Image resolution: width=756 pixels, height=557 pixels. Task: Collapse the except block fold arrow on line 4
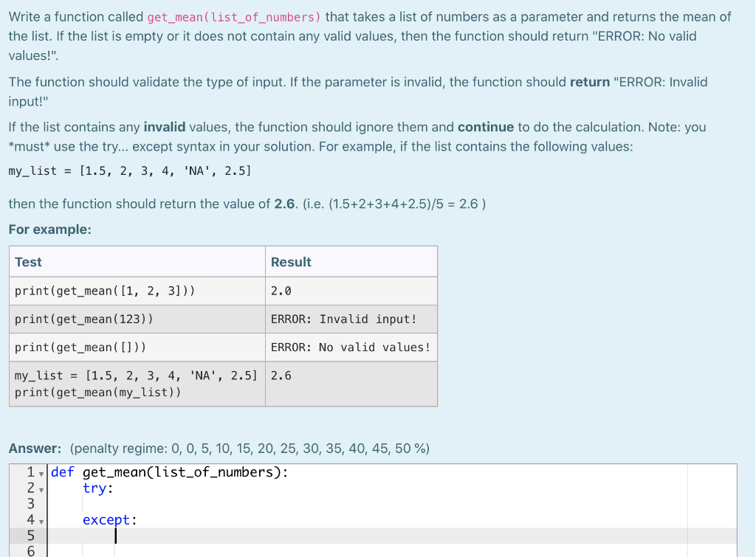[41, 520]
